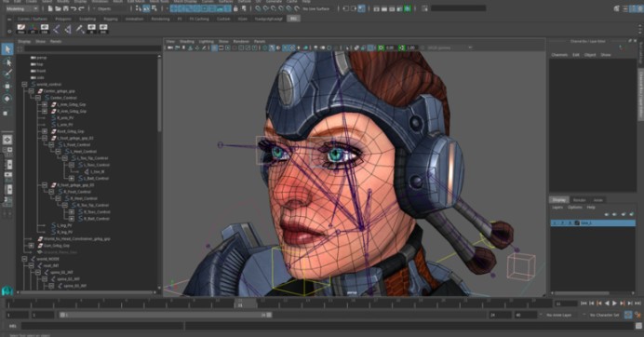Click the triangle joint shelf icon

[x=68, y=29]
